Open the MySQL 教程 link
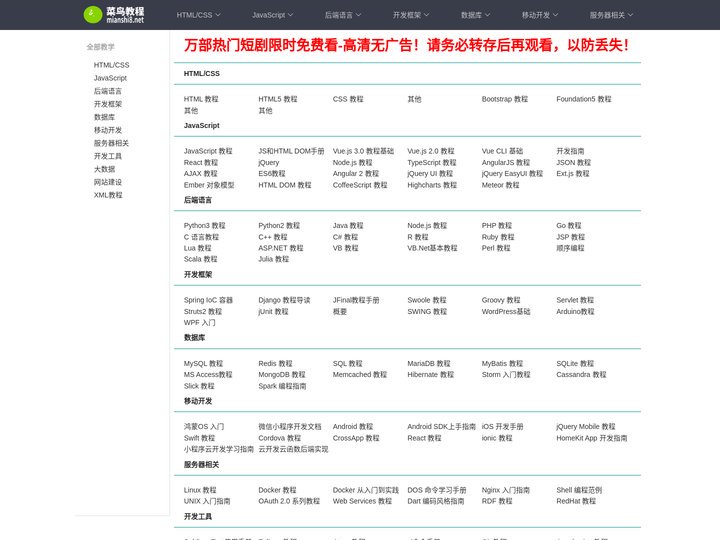The height and width of the screenshot is (540, 720). click(x=203, y=364)
